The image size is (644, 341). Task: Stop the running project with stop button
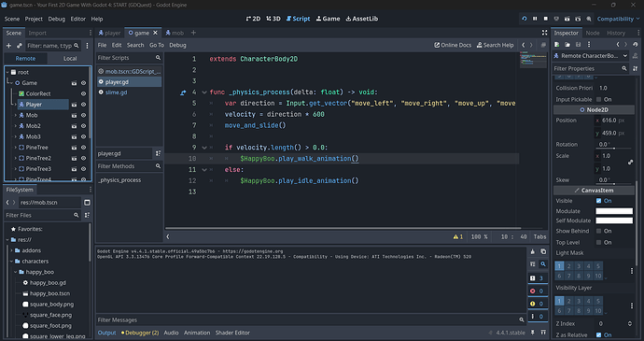(545, 19)
